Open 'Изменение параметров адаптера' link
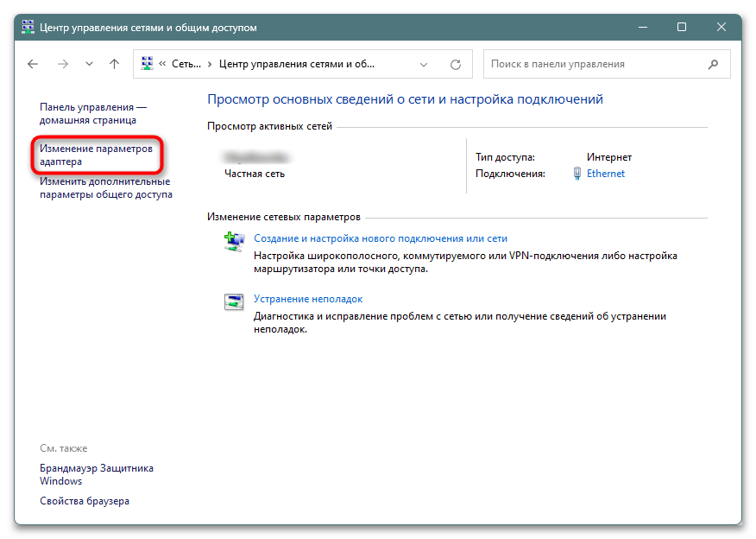This screenshot has height=539, width=756. (96, 155)
